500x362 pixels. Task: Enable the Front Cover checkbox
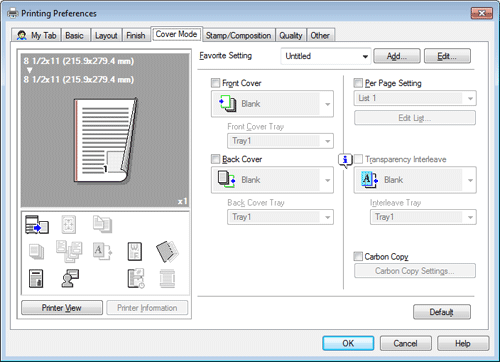click(216, 83)
